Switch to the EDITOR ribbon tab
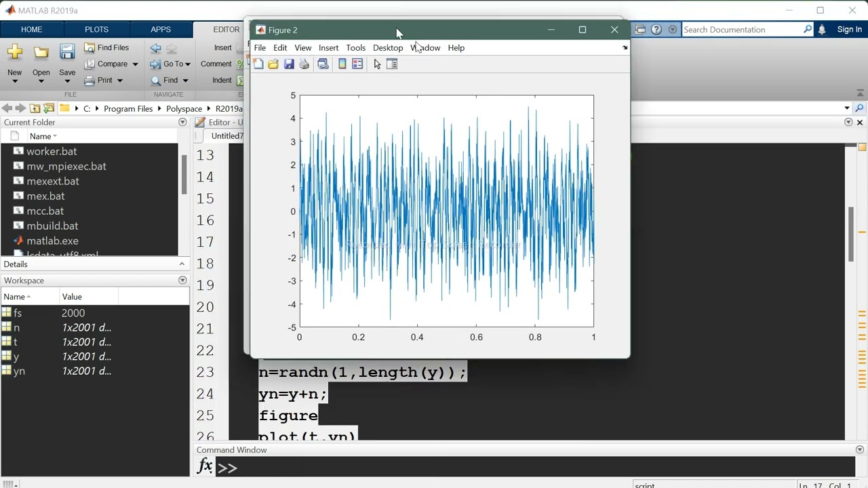The image size is (868, 488). pos(226,29)
